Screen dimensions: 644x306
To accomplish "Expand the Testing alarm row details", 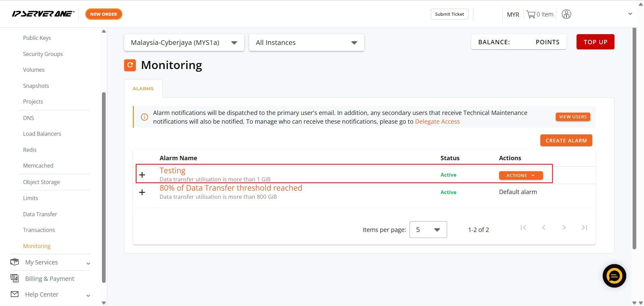I will pos(142,175).
